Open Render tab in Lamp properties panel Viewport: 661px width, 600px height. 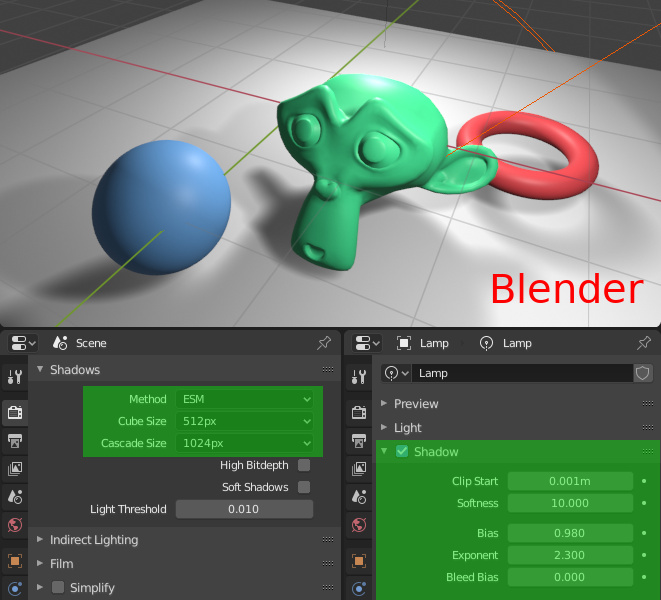click(x=359, y=412)
